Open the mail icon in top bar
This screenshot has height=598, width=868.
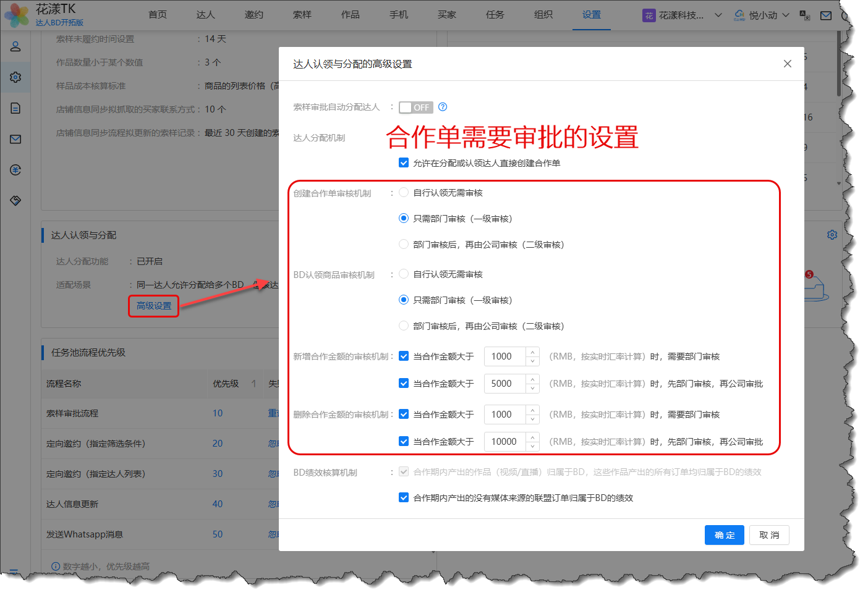tap(825, 15)
